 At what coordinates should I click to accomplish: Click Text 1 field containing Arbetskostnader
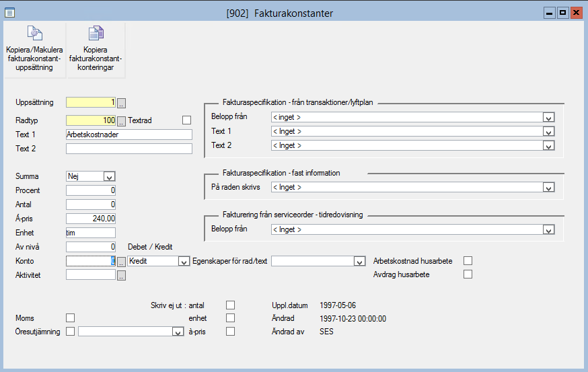click(x=129, y=135)
